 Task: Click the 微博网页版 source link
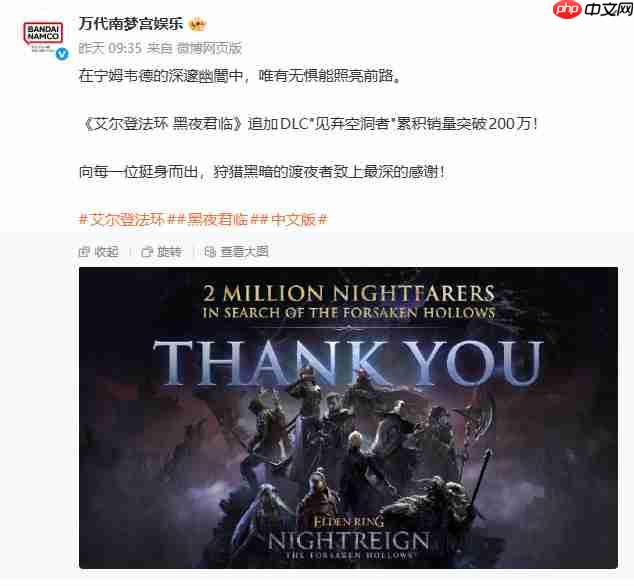pos(209,49)
